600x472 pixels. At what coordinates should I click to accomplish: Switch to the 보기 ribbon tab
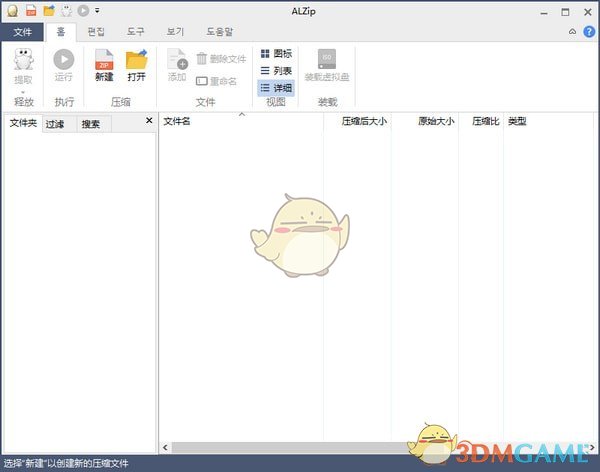point(175,32)
